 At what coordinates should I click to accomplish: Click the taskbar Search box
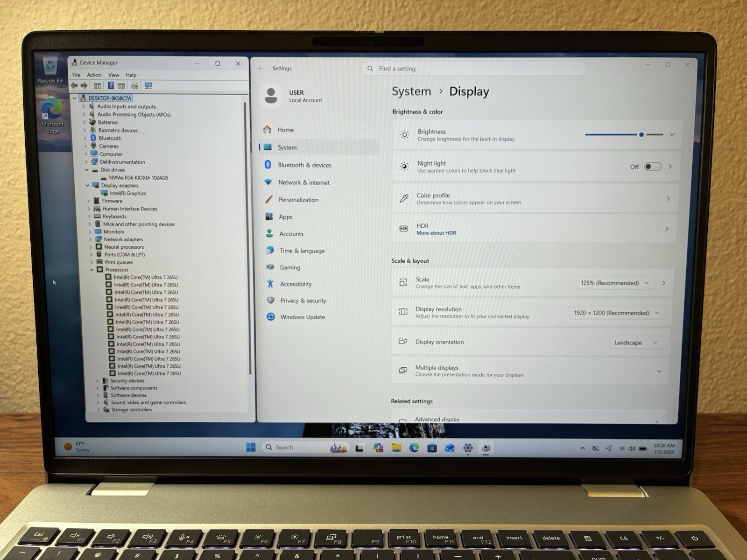pyautogui.click(x=306, y=448)
